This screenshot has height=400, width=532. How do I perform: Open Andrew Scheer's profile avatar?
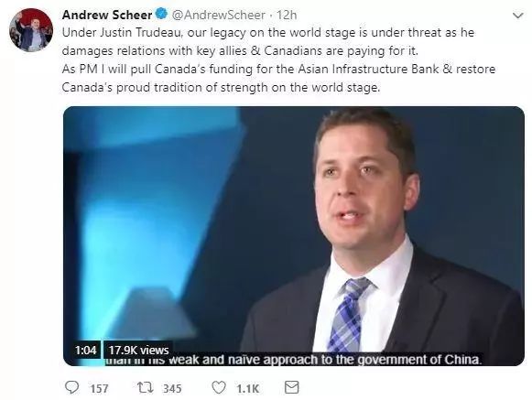31,30
